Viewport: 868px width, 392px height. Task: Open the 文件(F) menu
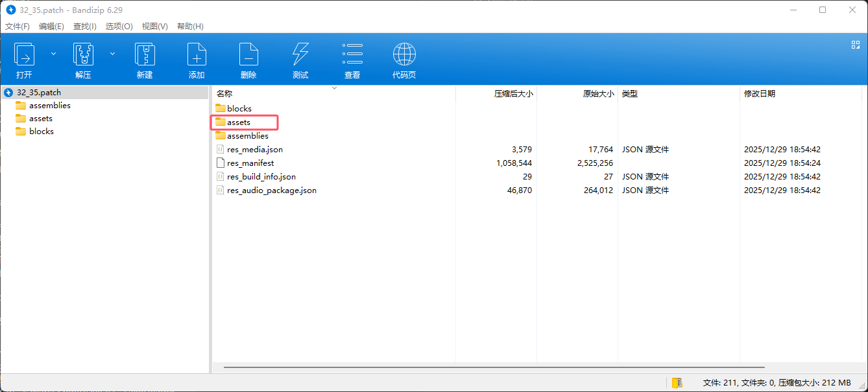(18, 27)
